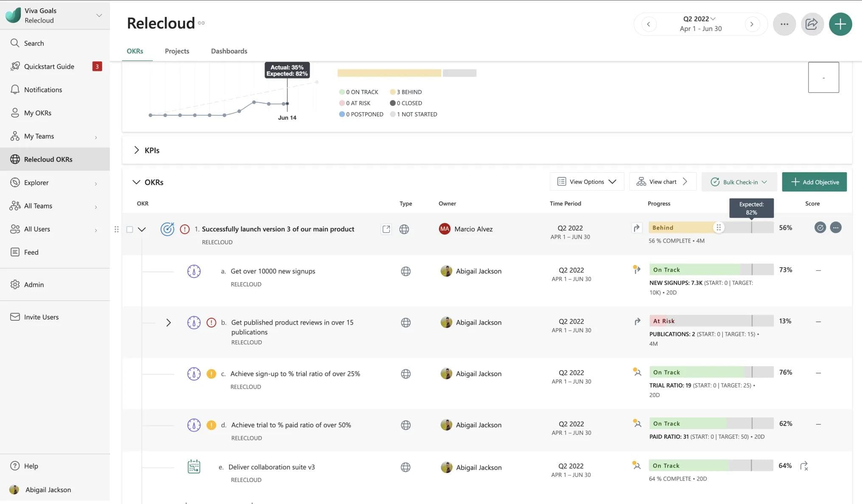Screen dimensions: 862x504
Task: Click the copy link icon beside Relecloud title
Action: click(202, 23)
